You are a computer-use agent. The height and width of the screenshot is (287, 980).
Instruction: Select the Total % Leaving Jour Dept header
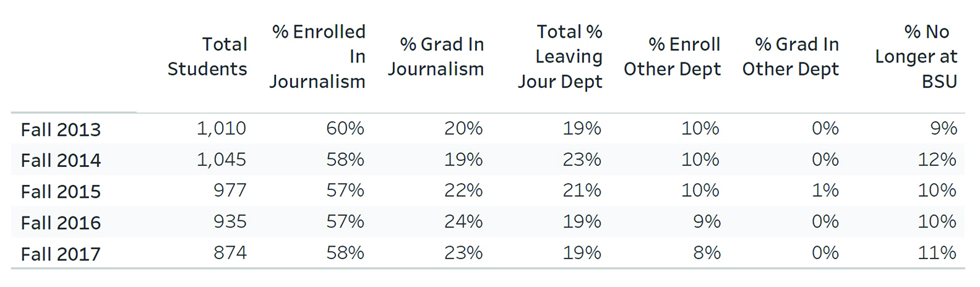(560, 57)
